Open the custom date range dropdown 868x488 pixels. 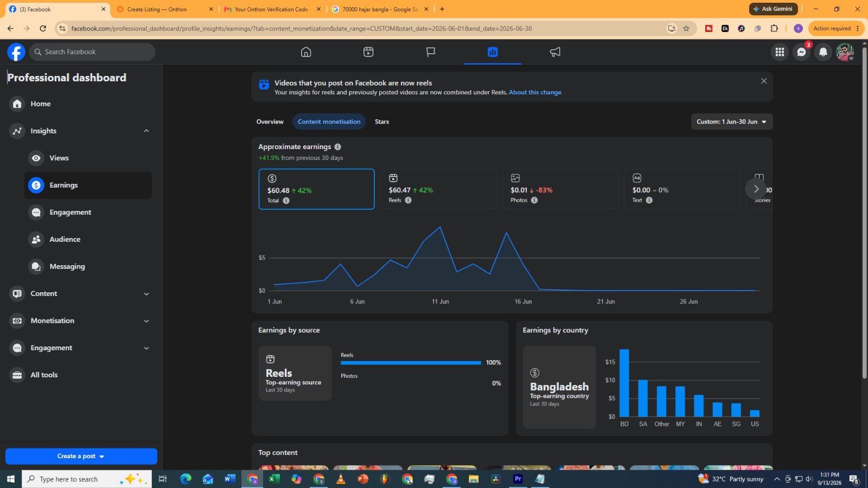[732, 121]
